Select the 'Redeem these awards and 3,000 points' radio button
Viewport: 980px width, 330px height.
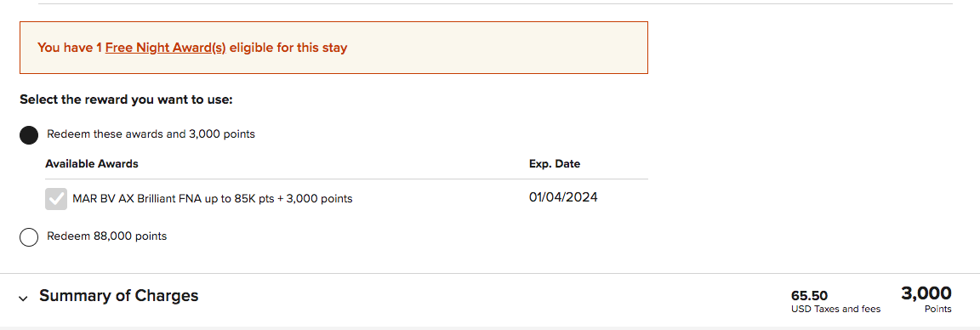click(29, 134)
